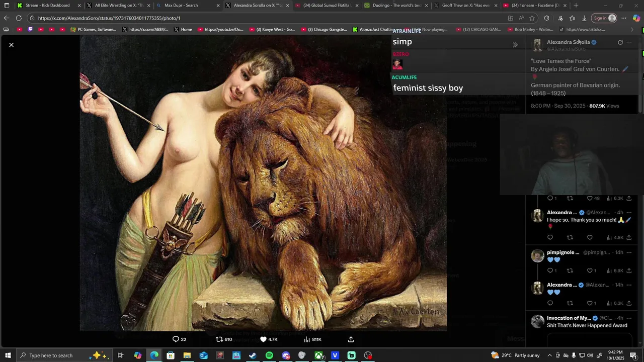This screenshot has height=362, width=644.
Task: Open Steam from the taskbar
Action: (253, 355)
